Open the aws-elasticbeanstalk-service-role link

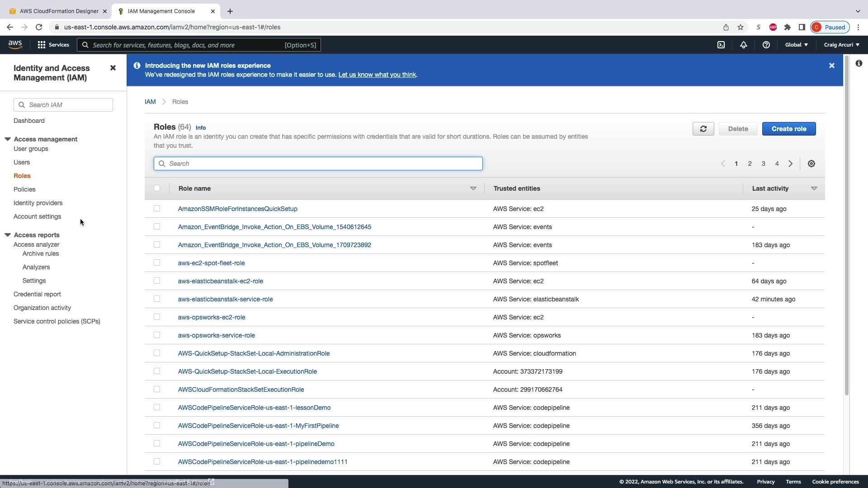225,299
